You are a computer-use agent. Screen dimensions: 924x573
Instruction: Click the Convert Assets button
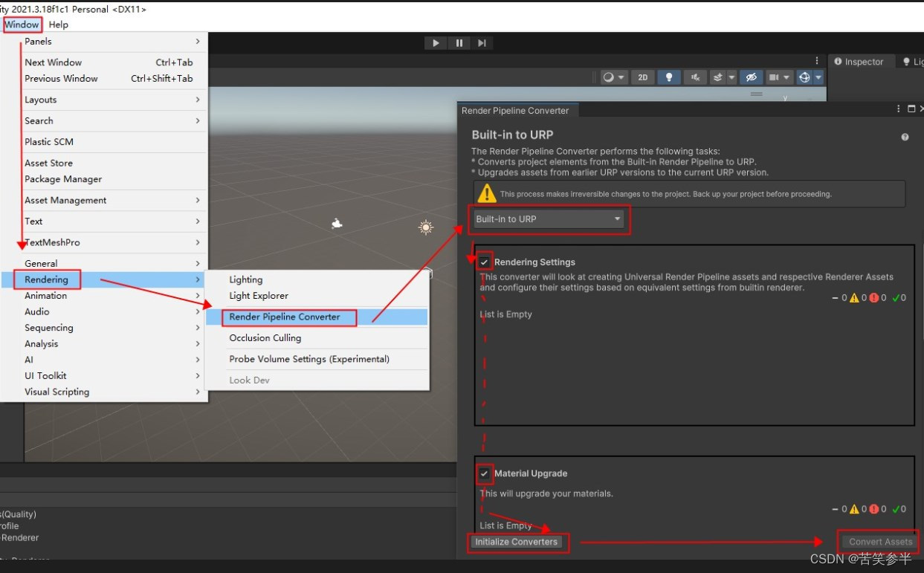click(879, 542)
